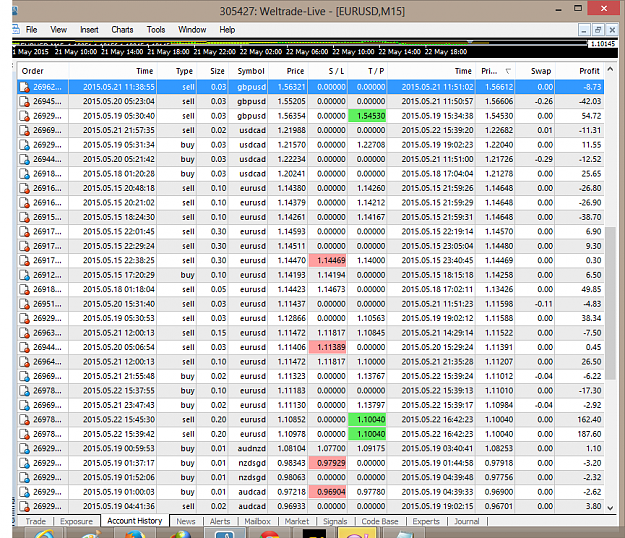Image resolution: width=625 pixels, height=538 pixels.
Task: Select the order icon of the 54.72 profit row
Action: 25,116
